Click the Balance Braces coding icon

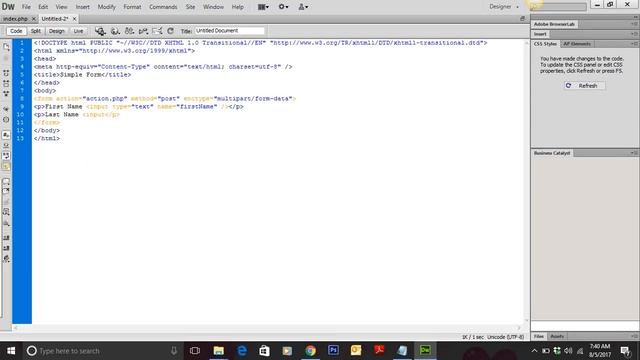coord(6,120)
